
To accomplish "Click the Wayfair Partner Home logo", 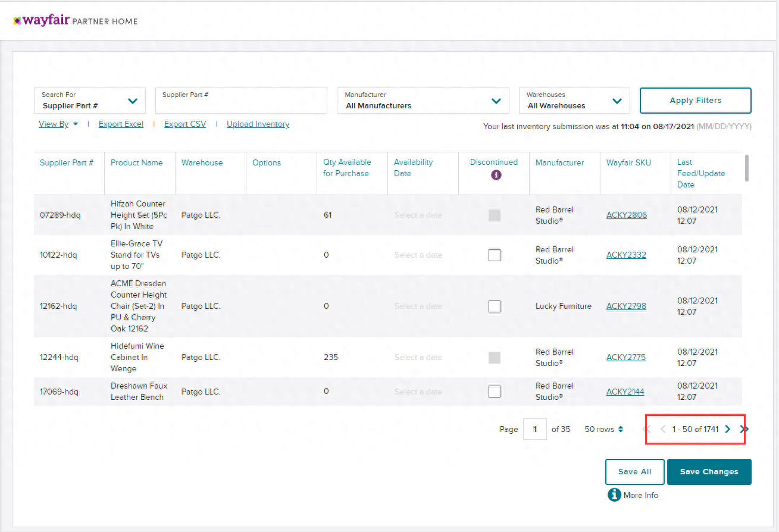I will (75, 21).
